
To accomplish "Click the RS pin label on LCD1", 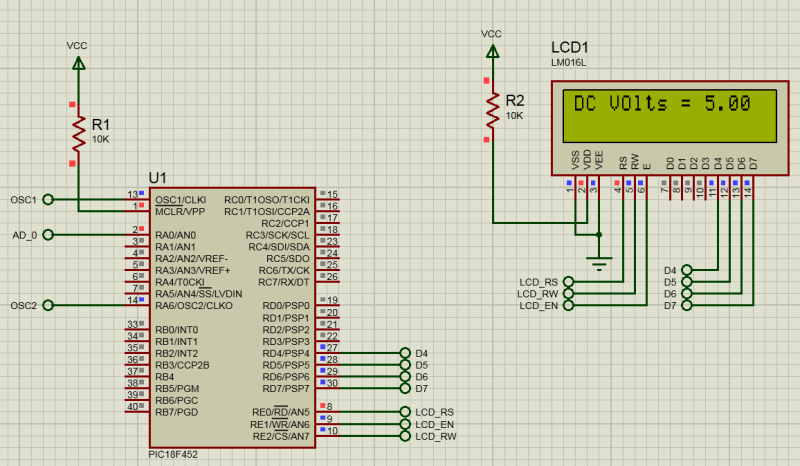I will pyautogui.click(x=623, y=163).
